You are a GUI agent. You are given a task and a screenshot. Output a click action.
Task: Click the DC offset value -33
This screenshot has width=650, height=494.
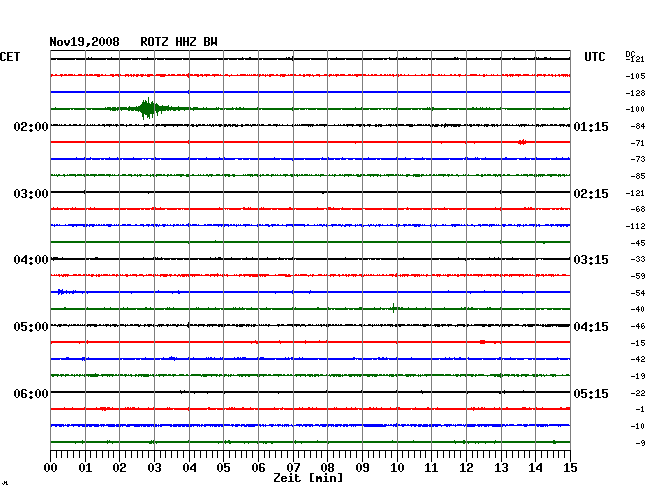point(638,259)
